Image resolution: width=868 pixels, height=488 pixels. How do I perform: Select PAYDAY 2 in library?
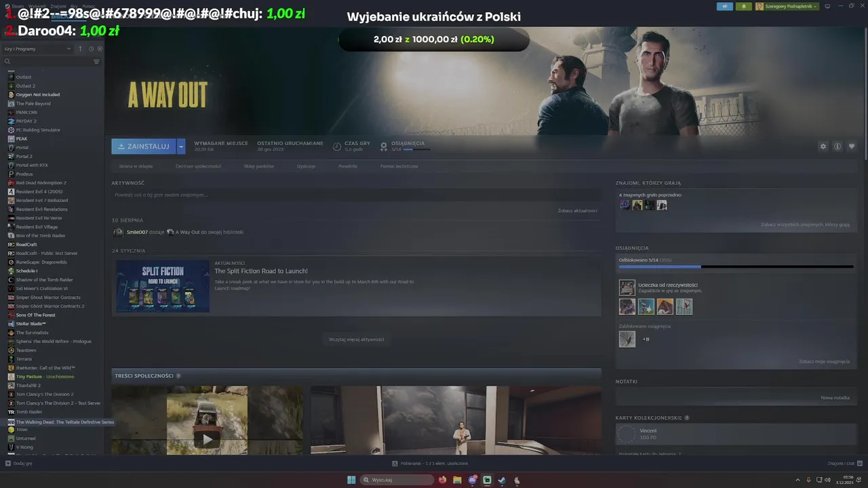tap(26, 121)
